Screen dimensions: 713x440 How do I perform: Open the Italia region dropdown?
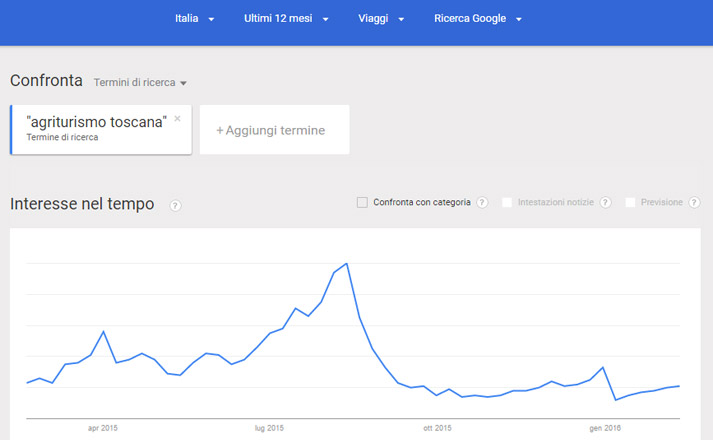click(x=194, y=19)
